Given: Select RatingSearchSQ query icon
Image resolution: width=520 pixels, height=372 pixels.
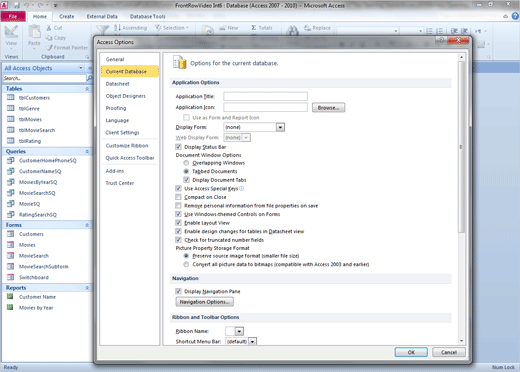Looking at the screenshot, I should (11, 214).
